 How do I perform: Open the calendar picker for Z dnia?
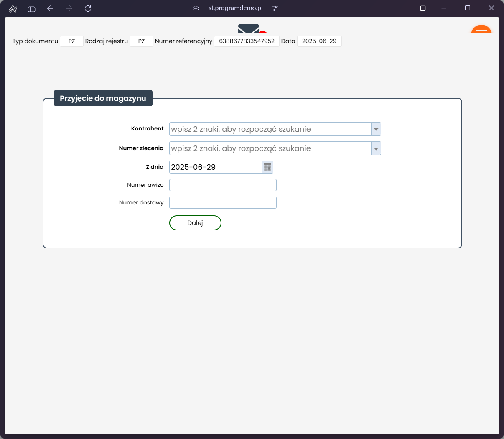pyautogui.click(x=267, y=167)
